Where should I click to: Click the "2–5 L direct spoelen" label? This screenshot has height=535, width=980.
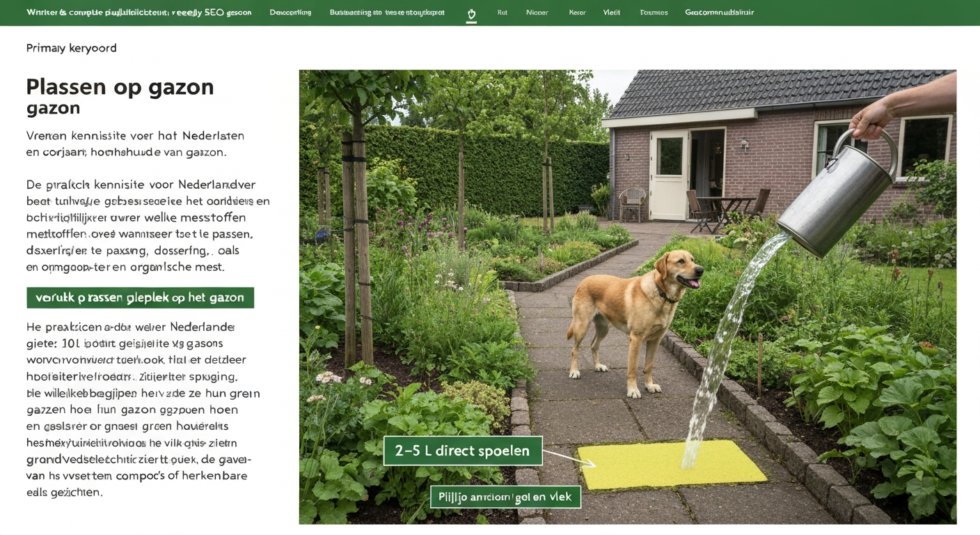463,451
